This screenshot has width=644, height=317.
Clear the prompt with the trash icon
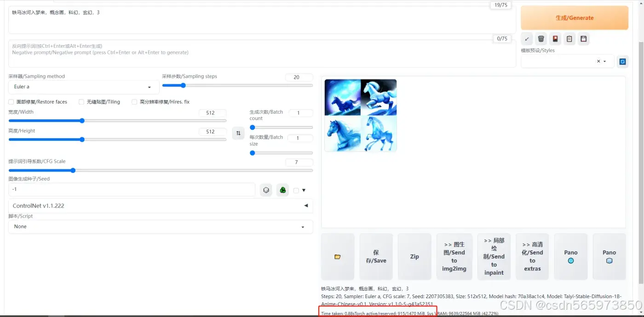(x=541, y=39)
